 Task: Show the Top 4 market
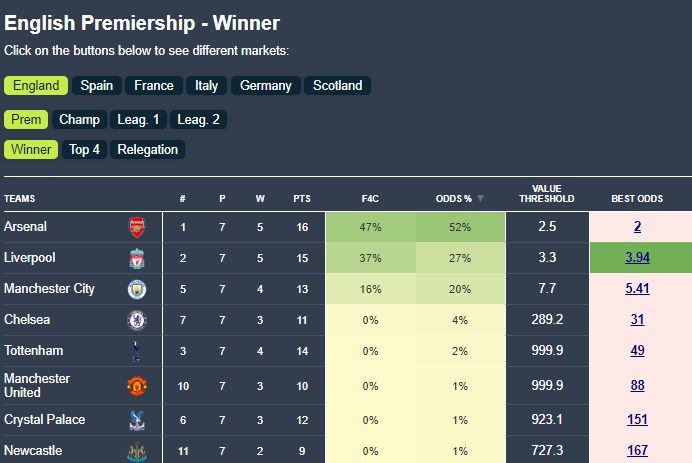point(84,150)
